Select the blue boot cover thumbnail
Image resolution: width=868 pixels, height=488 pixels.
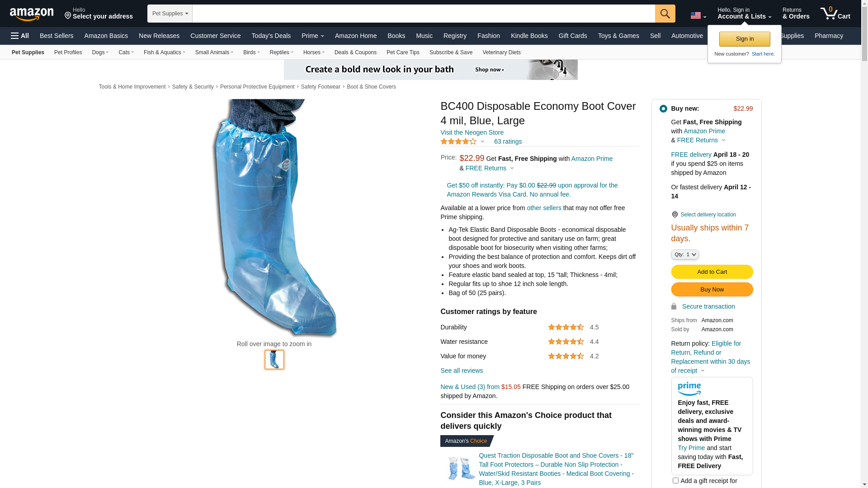(x=274, y=360)
